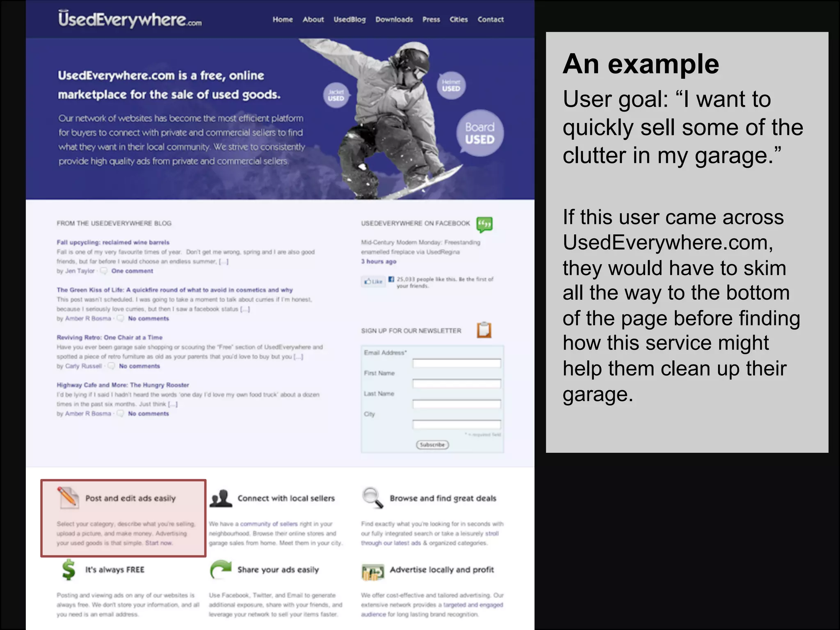Focus the City input field
Viewport: 840px width, 630px height.
[x=457, y=425]
